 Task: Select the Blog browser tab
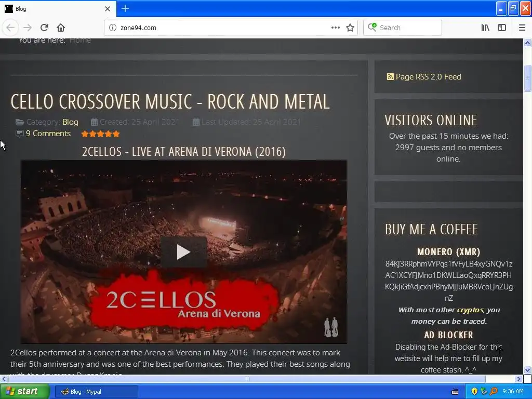click(x=58, y=9)
